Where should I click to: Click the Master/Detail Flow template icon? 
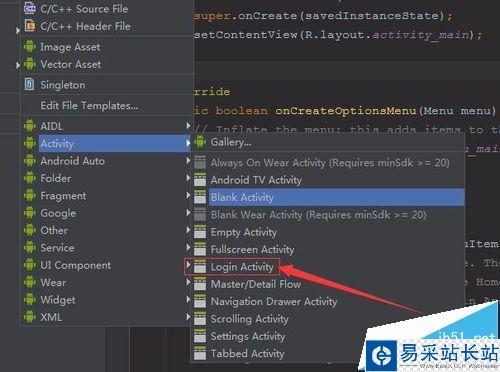click(x=200, y=284)
